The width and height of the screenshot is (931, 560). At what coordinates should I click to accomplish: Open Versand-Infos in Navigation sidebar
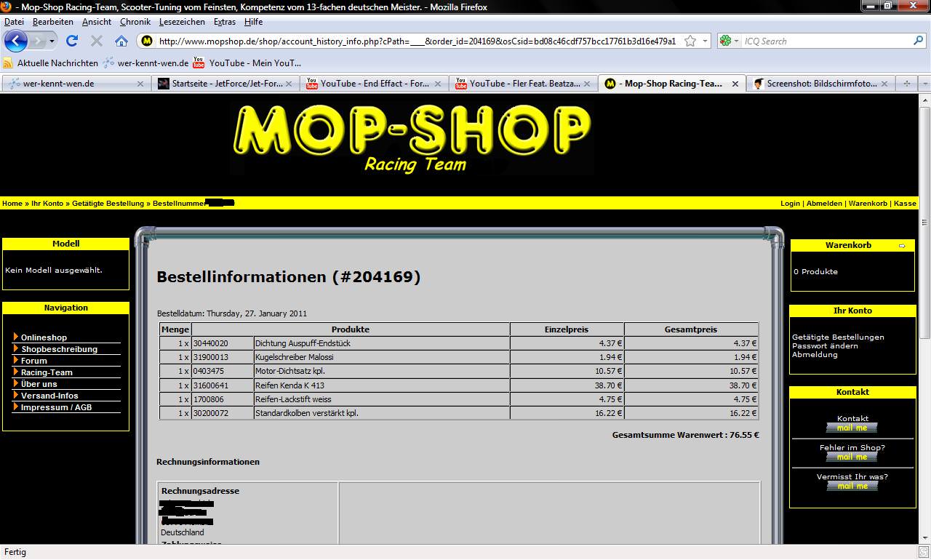coord(49,396)
